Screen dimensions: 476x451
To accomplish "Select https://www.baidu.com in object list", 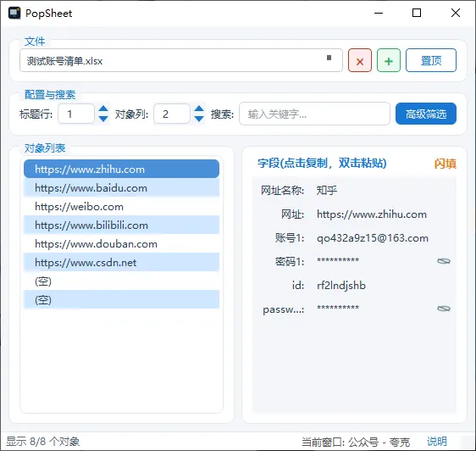I will [121, 188].
